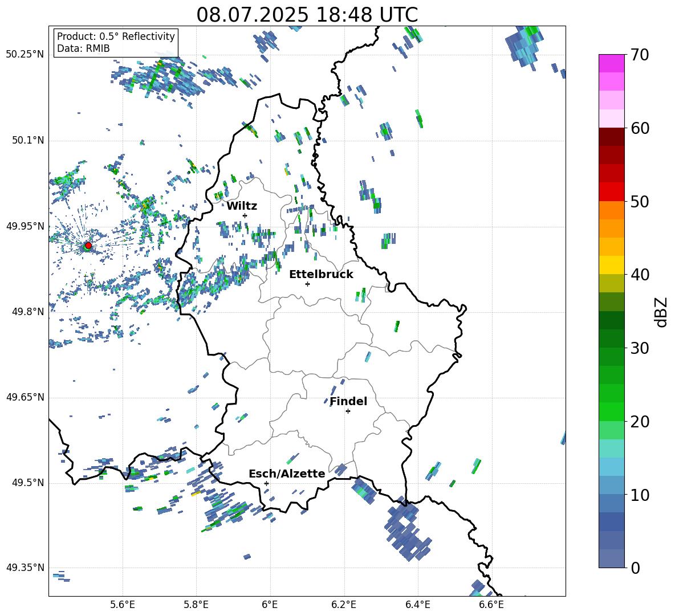The image size is (675, 616).
Task: Click the 5.8°E longitude label
Action: coord(196,605)
